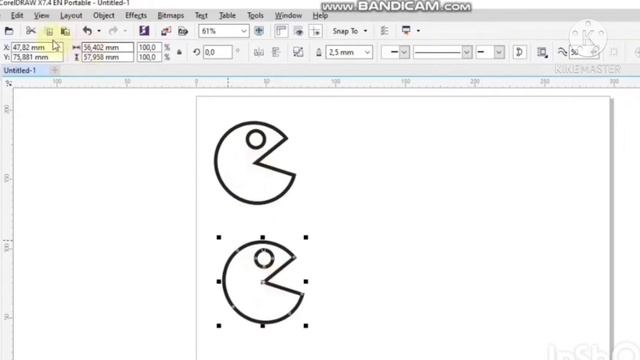Open the Layout menu
This screenshot has width=640, height=360.
click(71, 16)
